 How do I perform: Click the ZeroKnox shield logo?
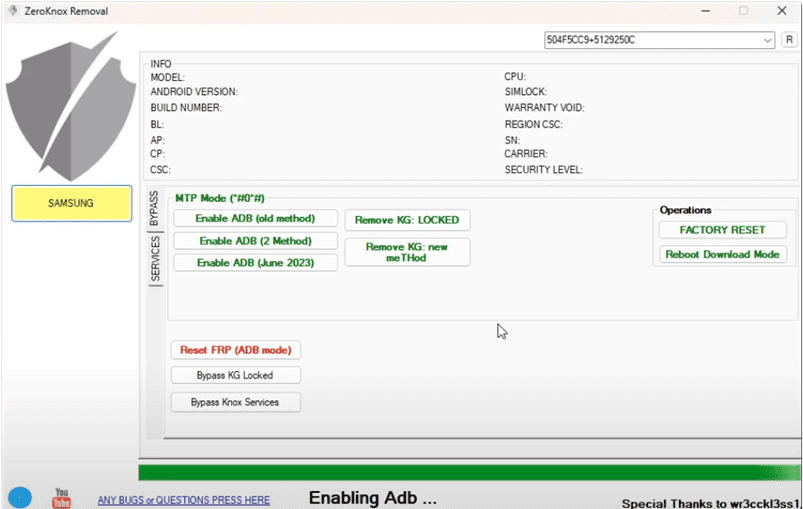click(x=71, y=110)
